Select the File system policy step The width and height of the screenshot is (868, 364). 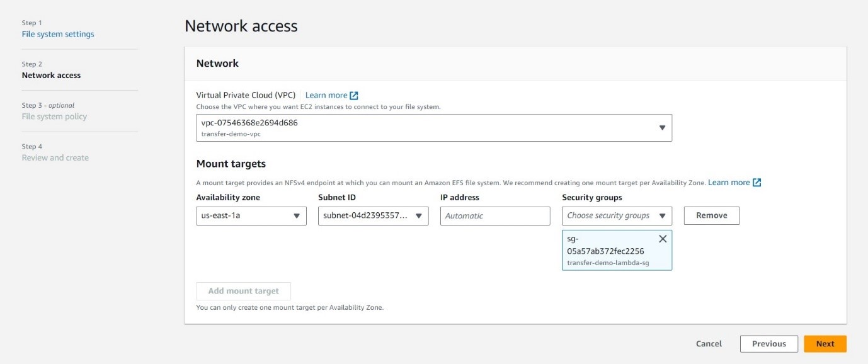(54, 117)
